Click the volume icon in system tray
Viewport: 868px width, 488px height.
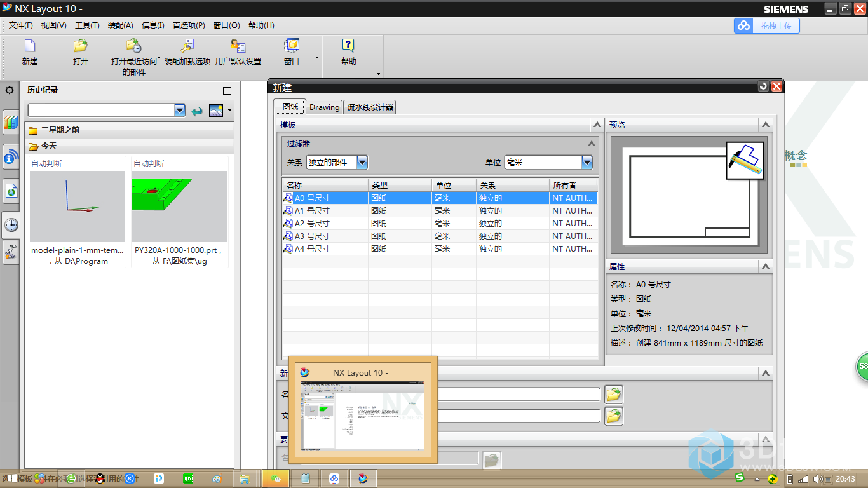click(x=818, y=478)
